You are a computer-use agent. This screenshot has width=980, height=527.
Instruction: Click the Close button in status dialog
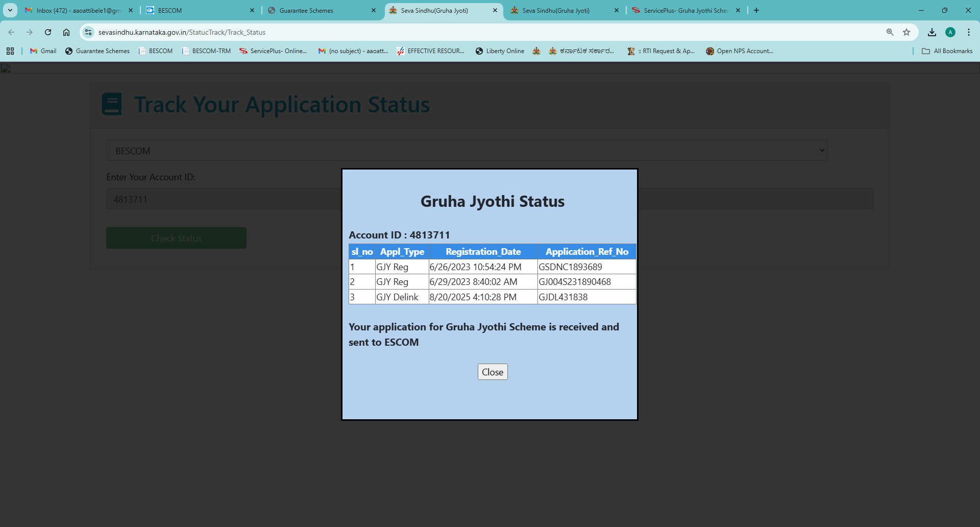point(492,372)
